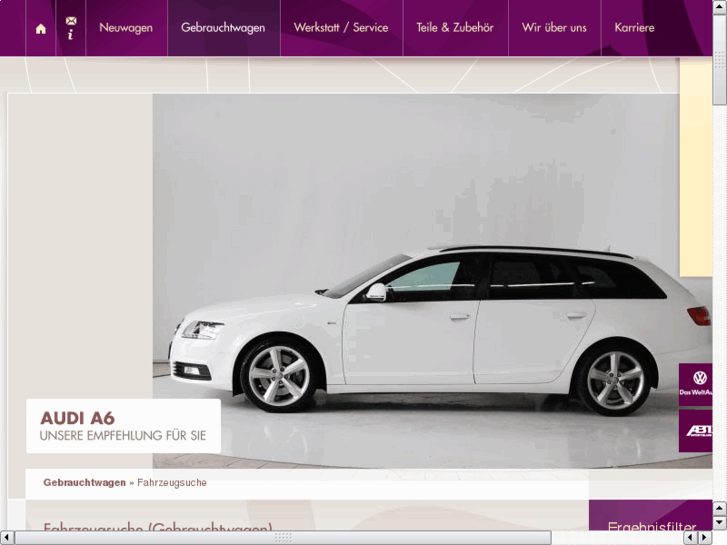Viewport: 727px width, 545px height.
Task: Open Werkstatt / Service menu
Action: click(341, 28)
